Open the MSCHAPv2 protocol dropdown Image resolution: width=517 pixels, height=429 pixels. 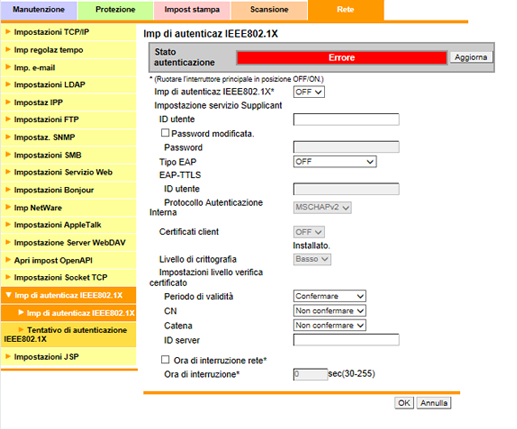[322, 207]
